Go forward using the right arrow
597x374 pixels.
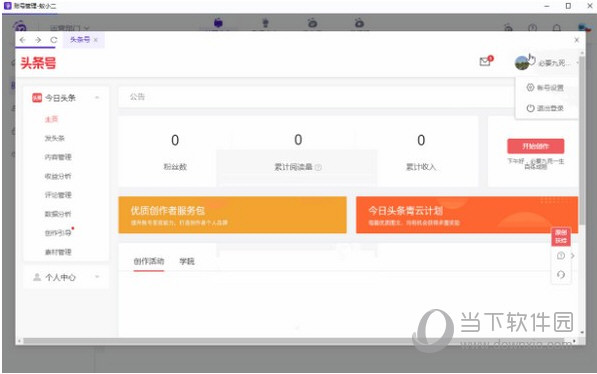pos(38,40)
